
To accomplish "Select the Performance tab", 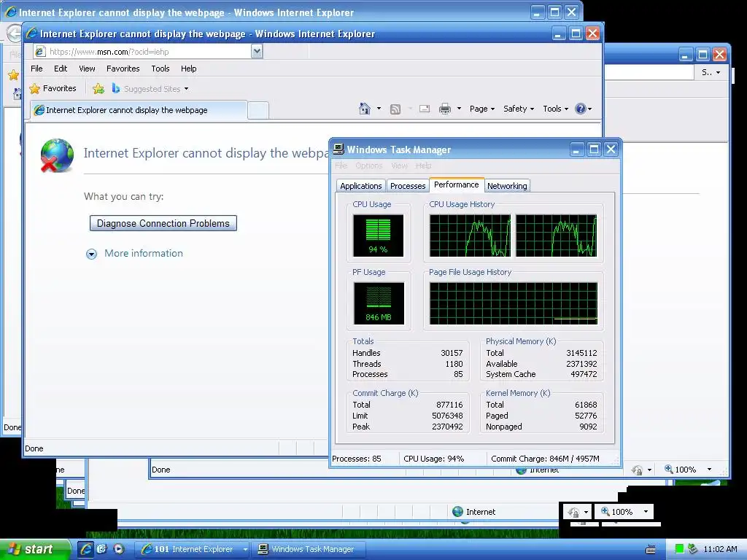I will pyautogui.click(x=457, y=184).
